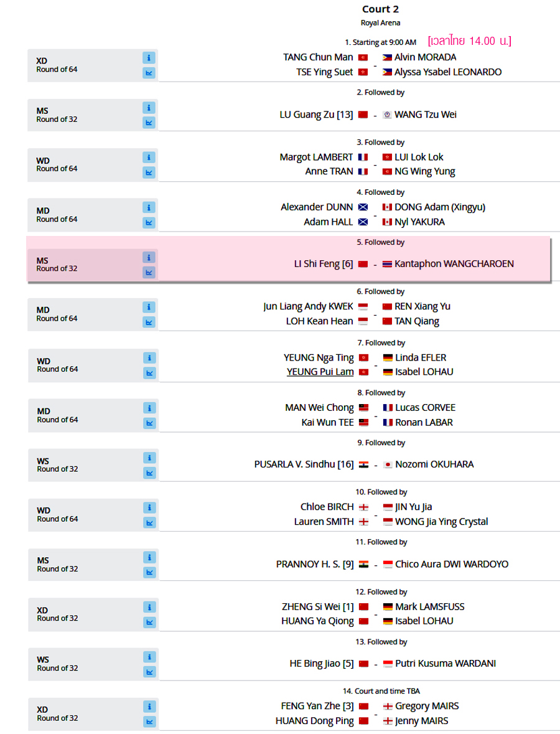Open info icon for TANG Chun Man match
The width and height of the screenshot is (560, 734).
pos(149,58)
